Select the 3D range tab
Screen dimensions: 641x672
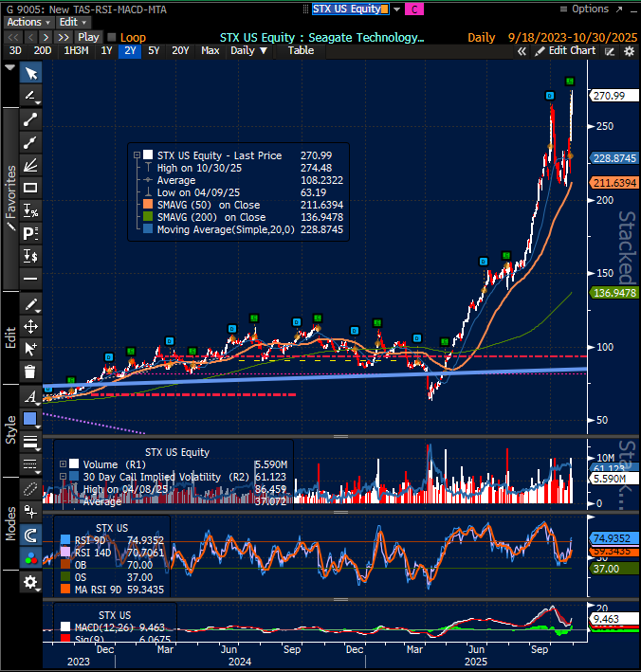click(15, 50)
